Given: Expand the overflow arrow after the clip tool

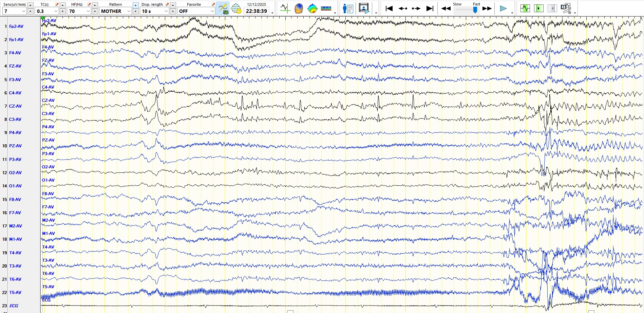Looking at the screenshot, I should 575,13.
